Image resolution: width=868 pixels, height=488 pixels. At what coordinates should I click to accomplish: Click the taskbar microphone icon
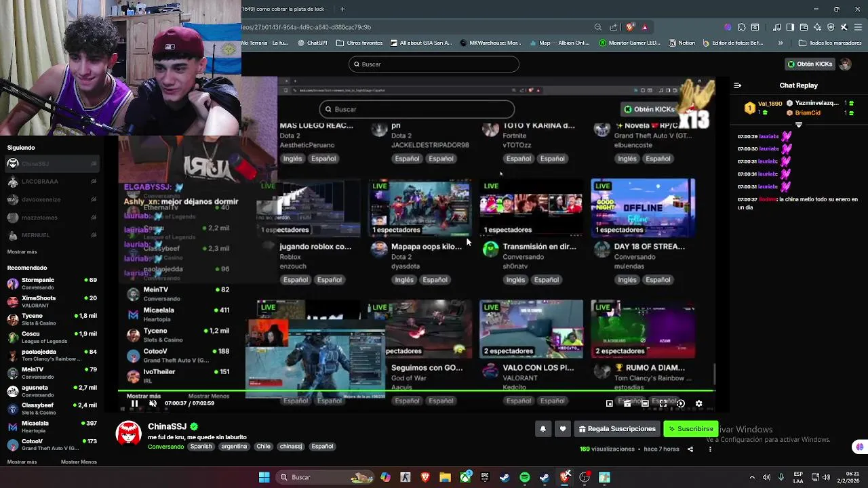pos(781,477)
